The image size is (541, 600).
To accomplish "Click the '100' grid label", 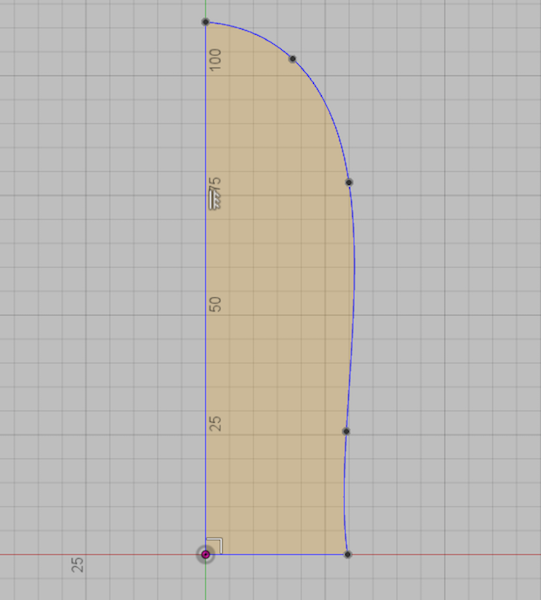I will [x=215, y=59].
